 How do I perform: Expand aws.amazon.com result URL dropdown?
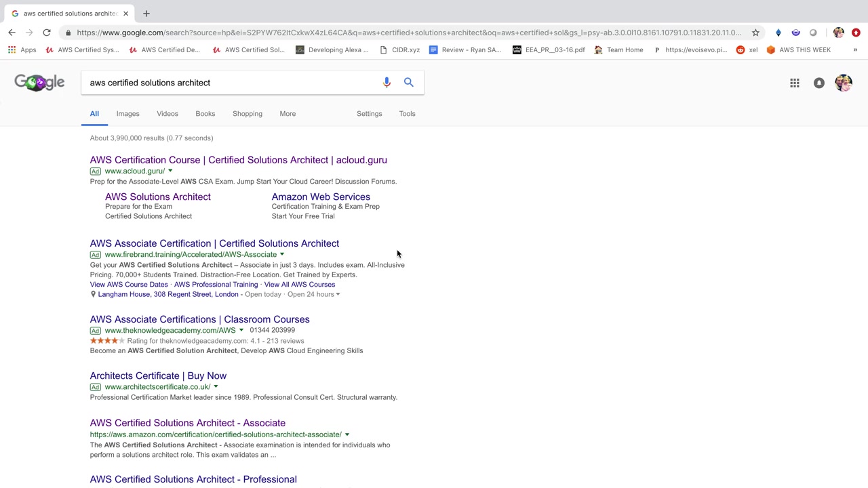347,434
